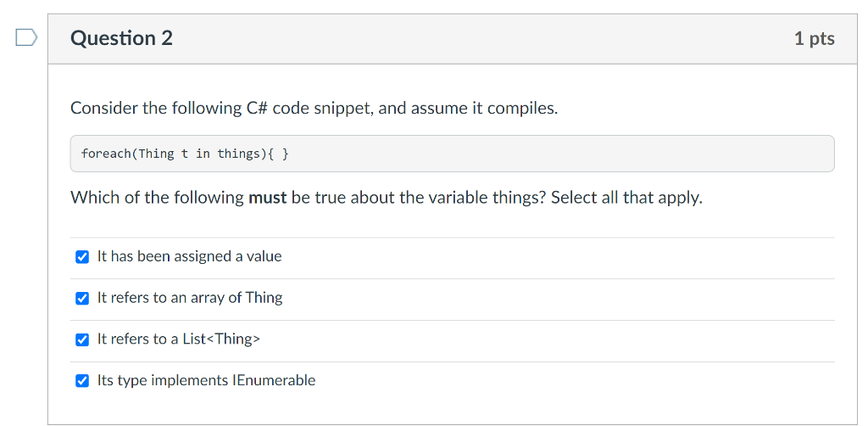868x426 pixels.
Task: Click the "Select all that apply" text
Action: pyautogui.click(x=626, y=197)
